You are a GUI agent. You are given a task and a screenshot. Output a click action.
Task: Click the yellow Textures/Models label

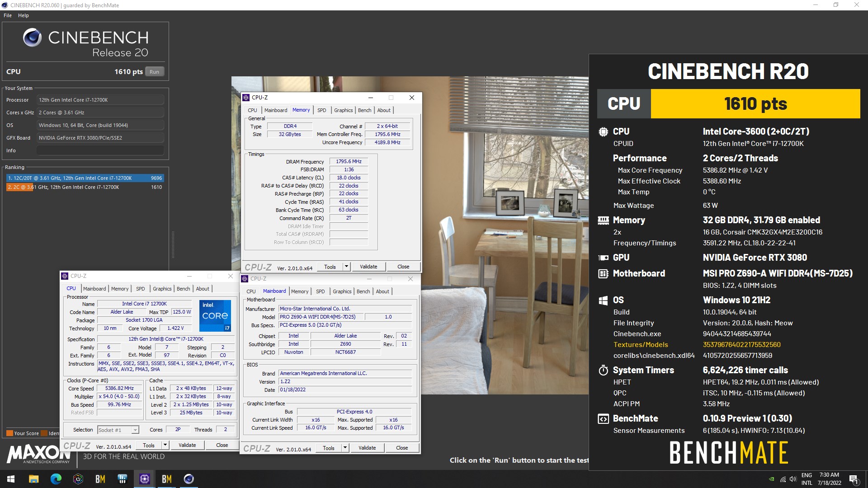(641, 345)
